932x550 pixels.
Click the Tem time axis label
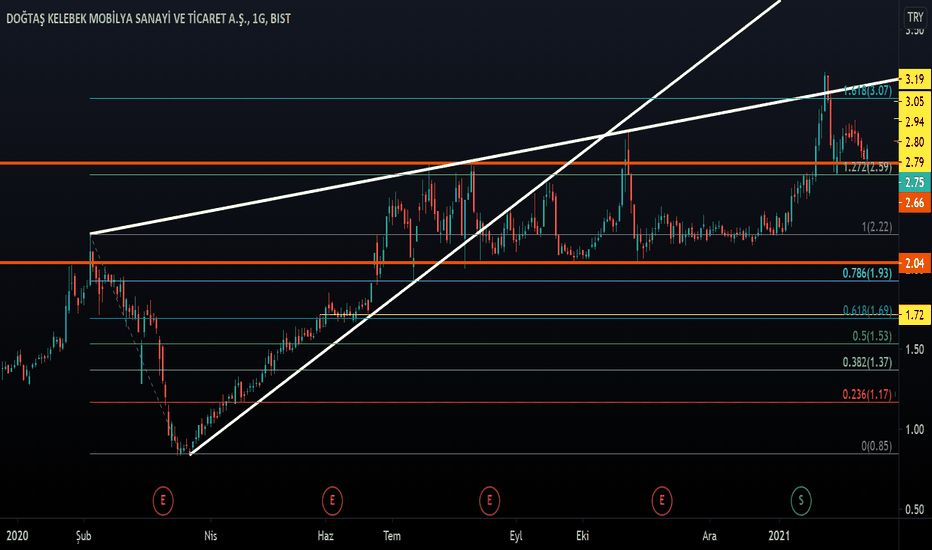coord(392,536)
